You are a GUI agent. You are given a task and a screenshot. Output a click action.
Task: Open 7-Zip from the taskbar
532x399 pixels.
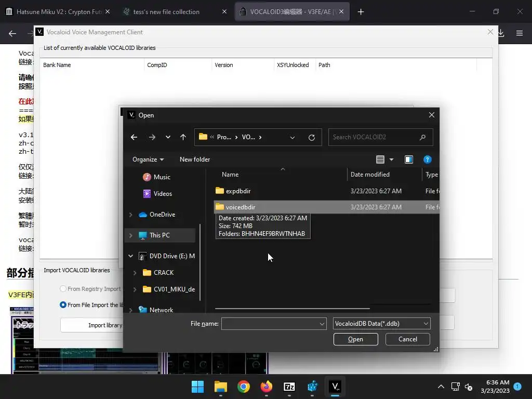(289, 387)
